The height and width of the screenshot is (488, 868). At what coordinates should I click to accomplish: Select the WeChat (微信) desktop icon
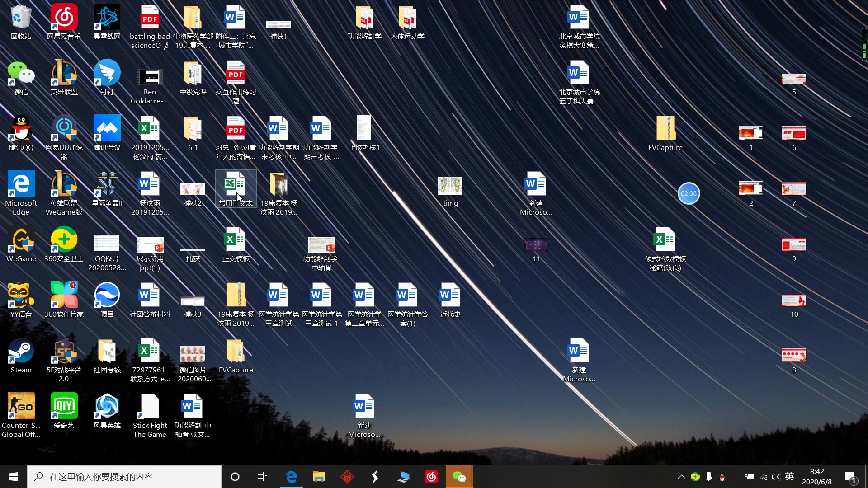tap(21, 78)
